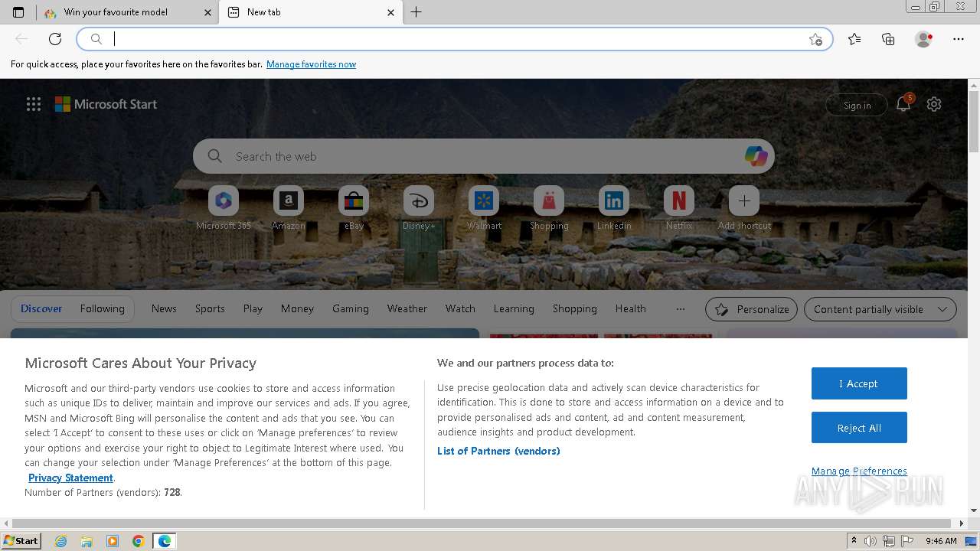Expand Content partially visible dropdown
Viewport: 980px width, 551px height.
(880, 309)
